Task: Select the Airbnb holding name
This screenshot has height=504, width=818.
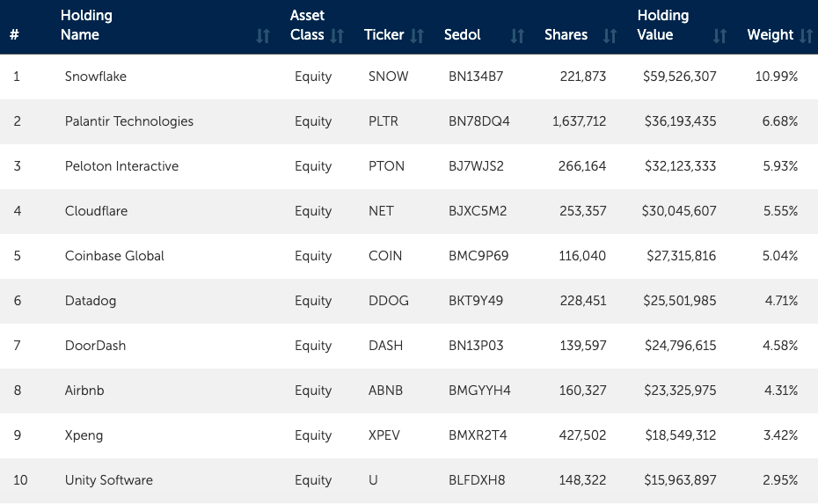Action: point(84,391)
